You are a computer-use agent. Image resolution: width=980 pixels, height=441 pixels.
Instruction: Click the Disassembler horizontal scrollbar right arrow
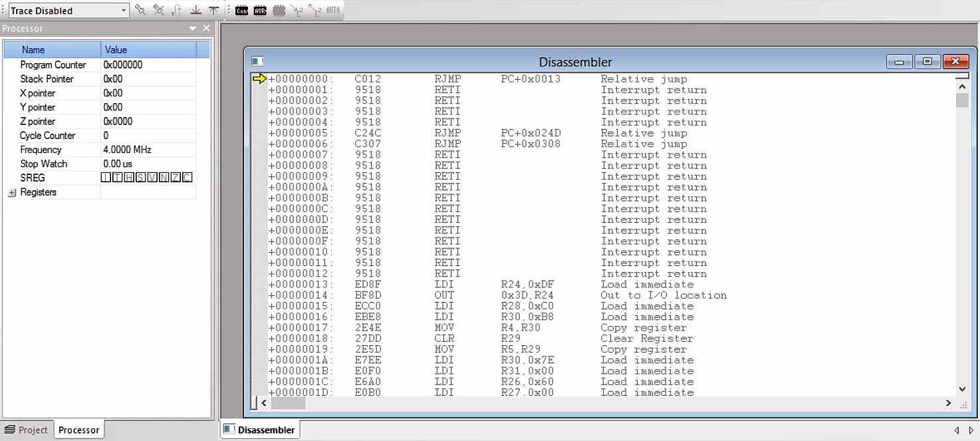(x=948, y=403)
